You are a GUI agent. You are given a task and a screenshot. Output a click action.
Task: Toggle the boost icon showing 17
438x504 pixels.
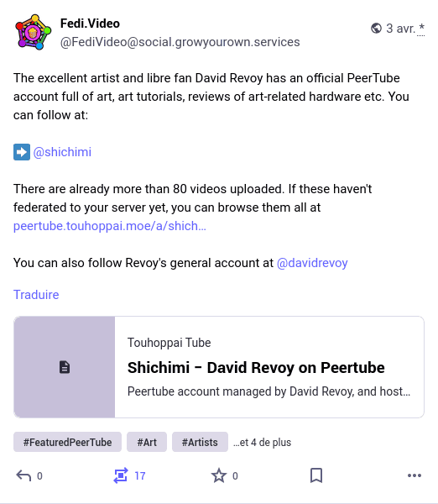coord(121,475)
